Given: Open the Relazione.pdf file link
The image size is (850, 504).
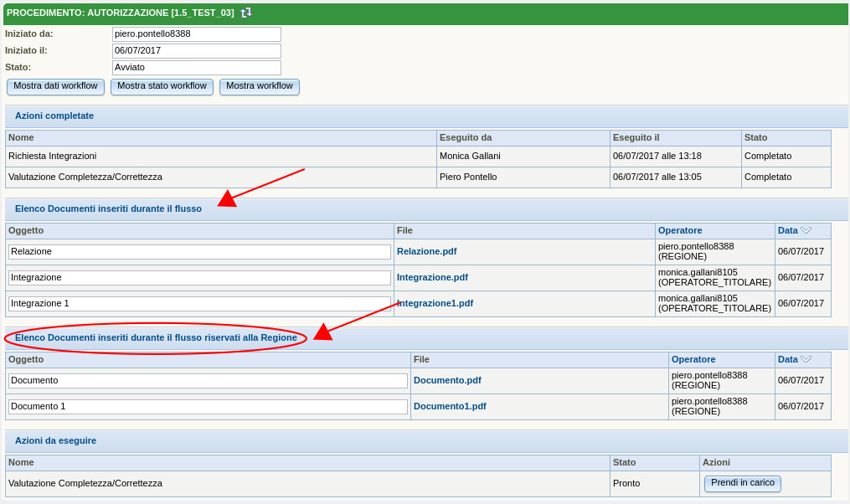Looking at the screenshot, I should 426,251.
